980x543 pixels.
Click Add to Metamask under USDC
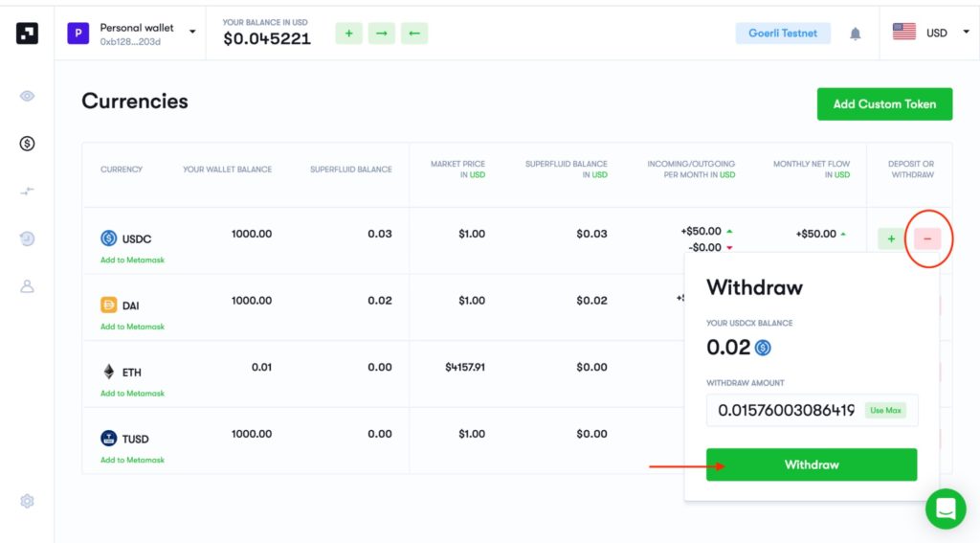point(132,260)
